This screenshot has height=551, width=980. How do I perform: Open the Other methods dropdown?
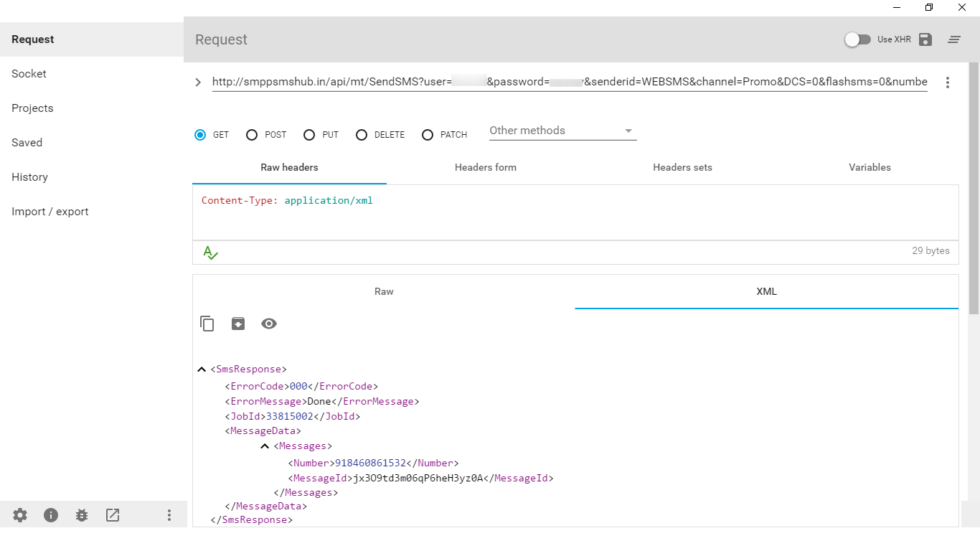point(562,131)
